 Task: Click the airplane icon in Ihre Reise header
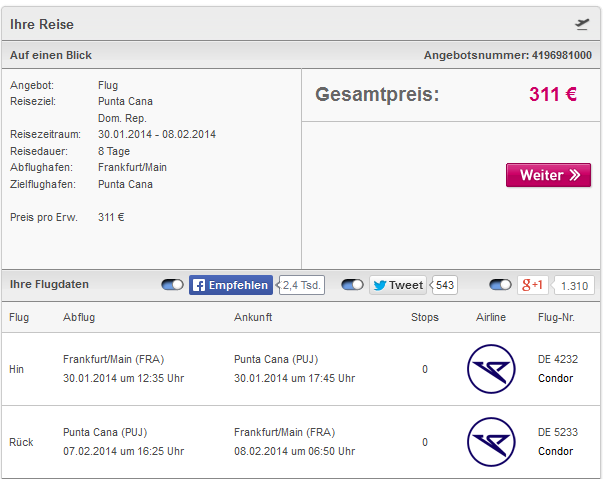[582, 24]
